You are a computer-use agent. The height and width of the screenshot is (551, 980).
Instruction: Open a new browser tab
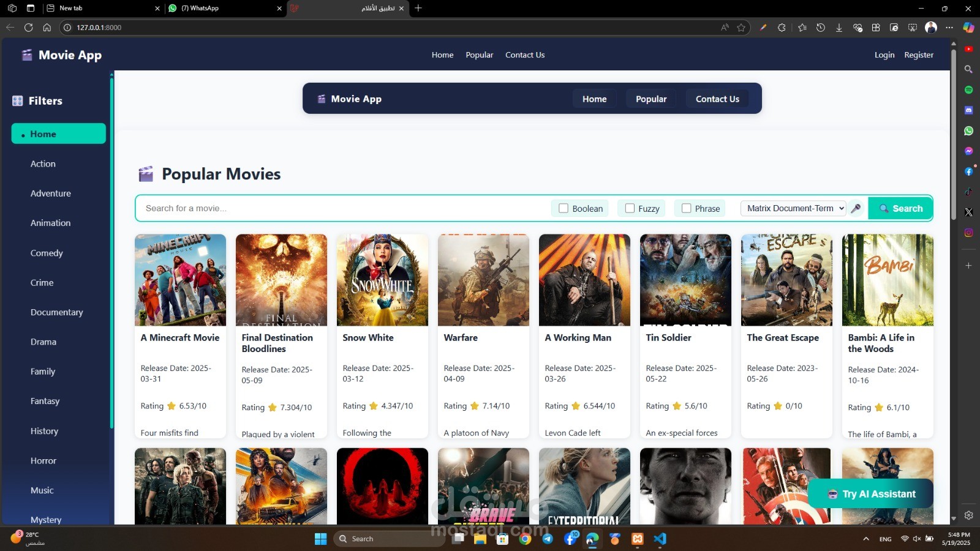coord(418,8)
